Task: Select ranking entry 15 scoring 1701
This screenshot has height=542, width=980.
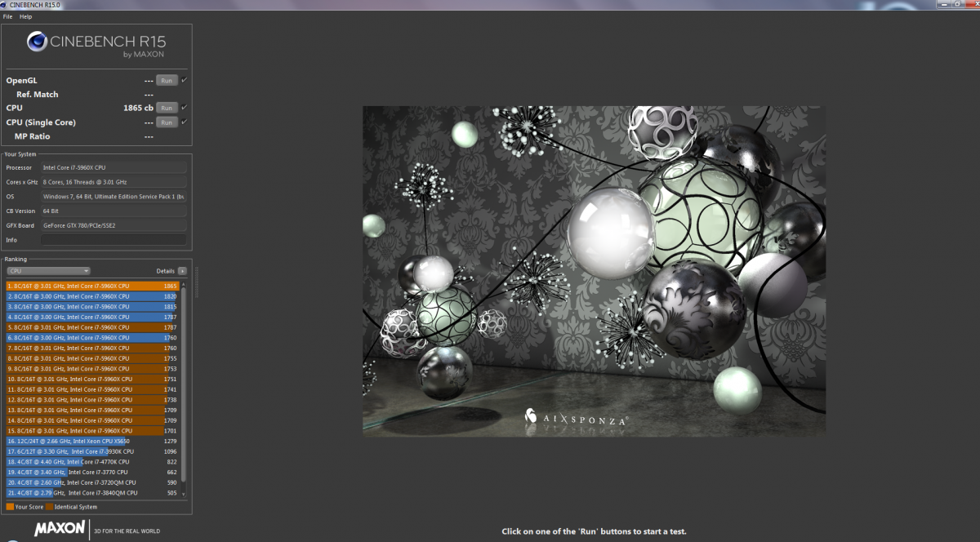Action: [x=92, y=431]
